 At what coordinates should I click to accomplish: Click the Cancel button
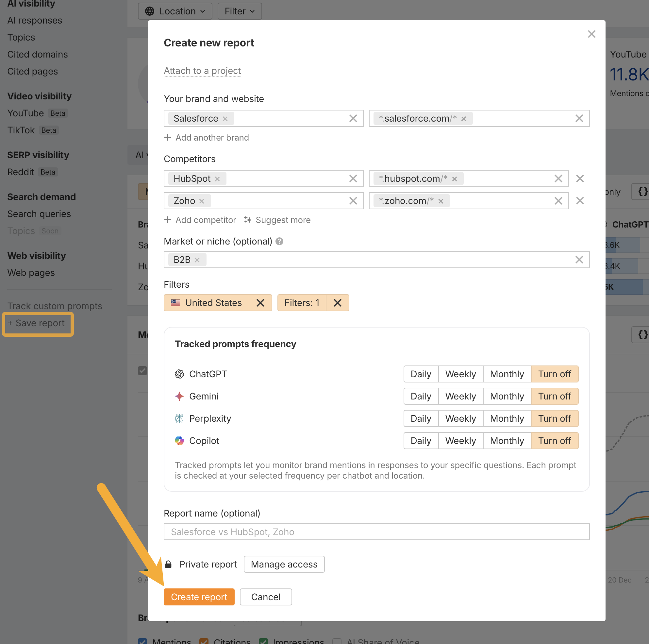266,597
